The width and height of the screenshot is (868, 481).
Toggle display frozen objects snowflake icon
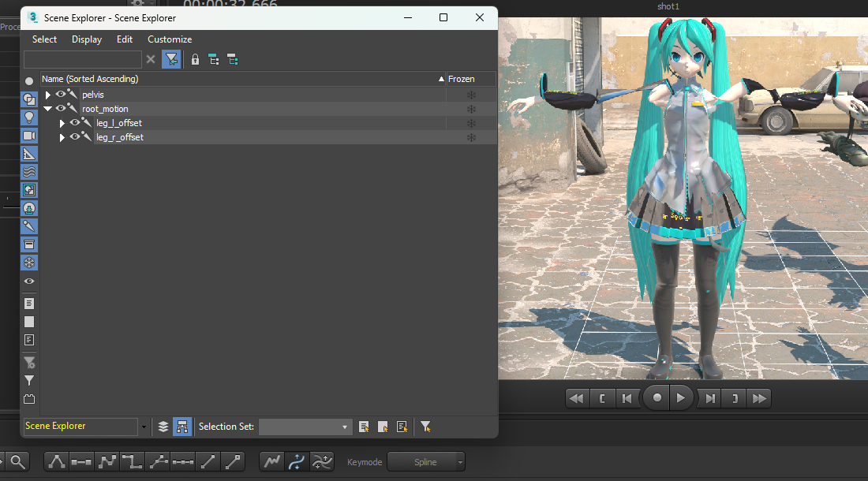pyautogui.click(x=29, y=263)
